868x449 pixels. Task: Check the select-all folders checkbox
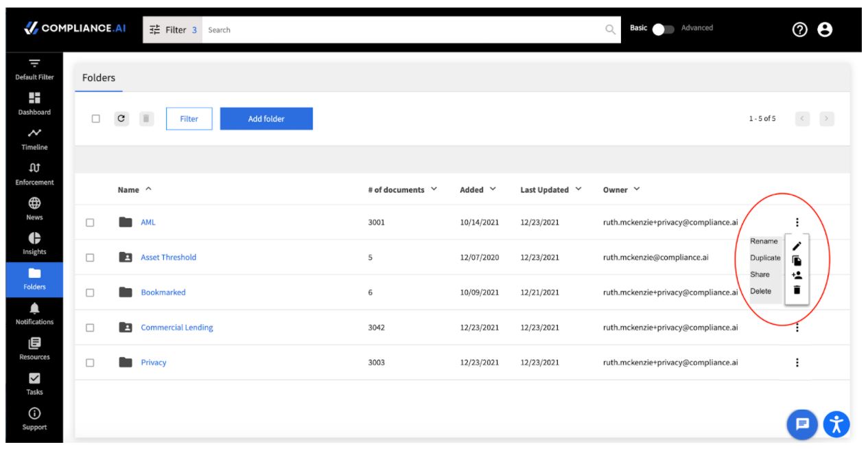96,119
